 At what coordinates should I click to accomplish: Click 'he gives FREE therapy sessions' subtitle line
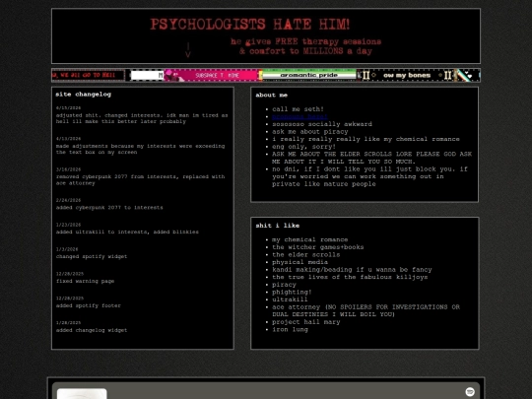point(305,41)
